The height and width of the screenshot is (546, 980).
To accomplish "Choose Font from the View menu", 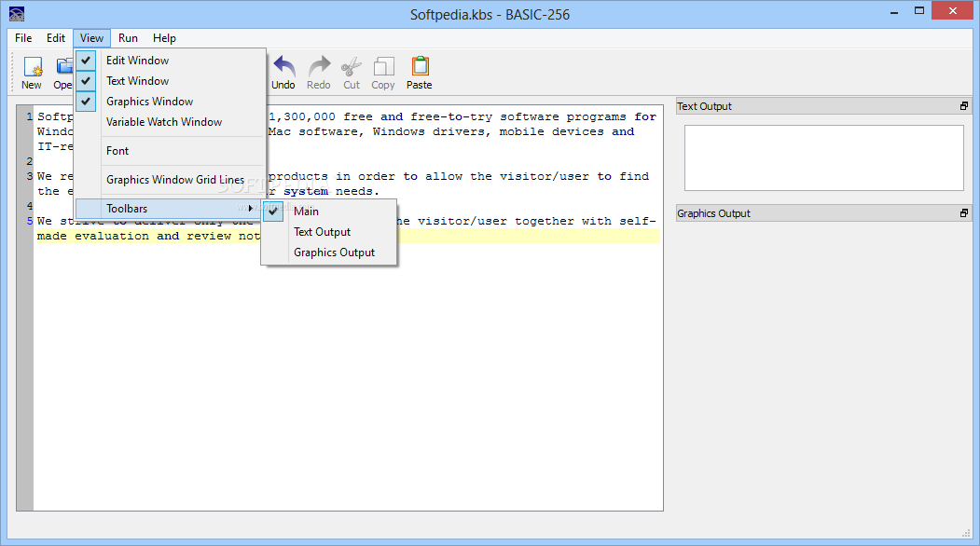I will [170, 151].
